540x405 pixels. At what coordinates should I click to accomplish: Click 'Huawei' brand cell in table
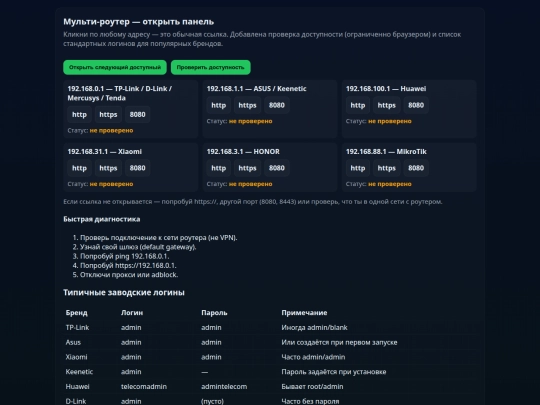point(77,387)
